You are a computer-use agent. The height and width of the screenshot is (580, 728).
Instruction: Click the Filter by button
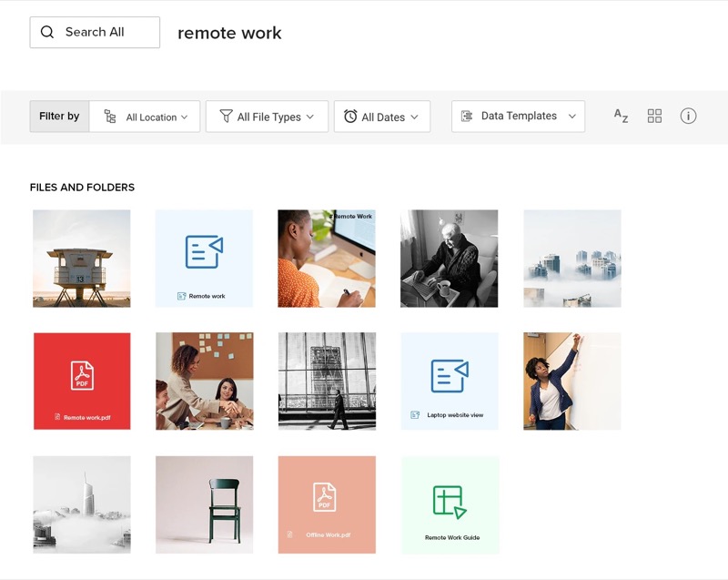click(x=59, y=117)
